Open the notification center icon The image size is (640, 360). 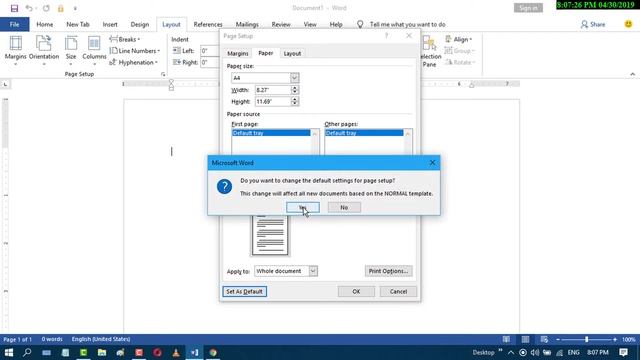[623, 352]
